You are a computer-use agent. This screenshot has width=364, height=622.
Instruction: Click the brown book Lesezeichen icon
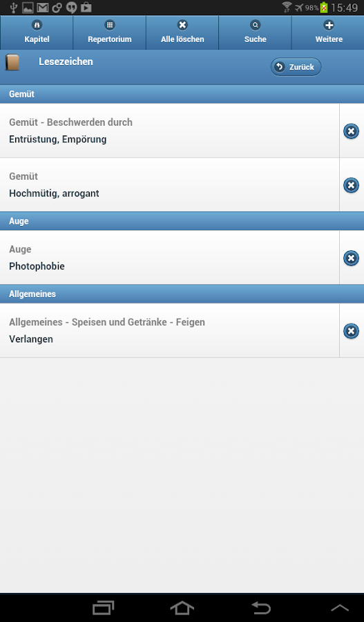point(12,63)
